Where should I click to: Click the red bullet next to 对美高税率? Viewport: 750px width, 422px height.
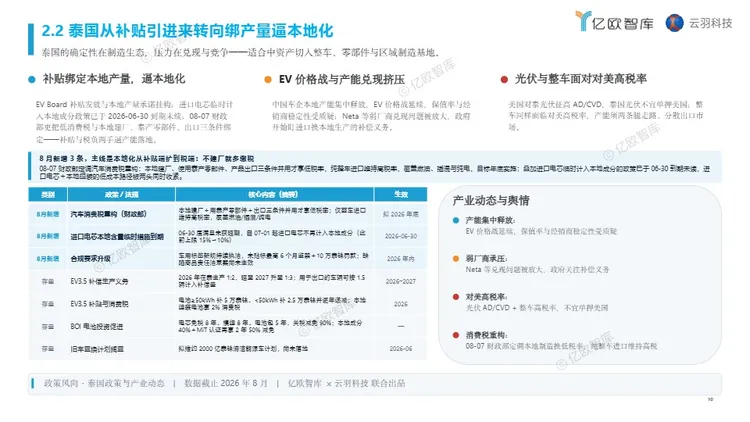(456, 297)
